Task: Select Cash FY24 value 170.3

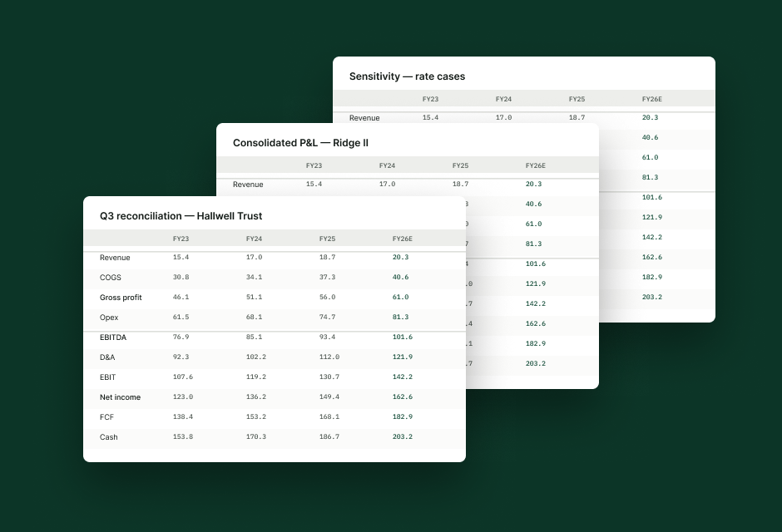Action: [x=256, y=436]
